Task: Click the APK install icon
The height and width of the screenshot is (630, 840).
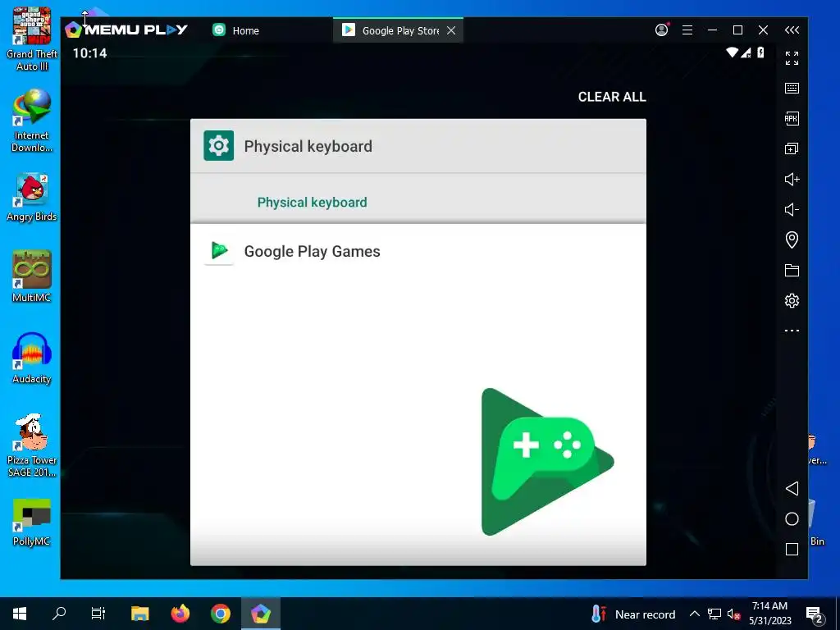Action: click(792, 118)
